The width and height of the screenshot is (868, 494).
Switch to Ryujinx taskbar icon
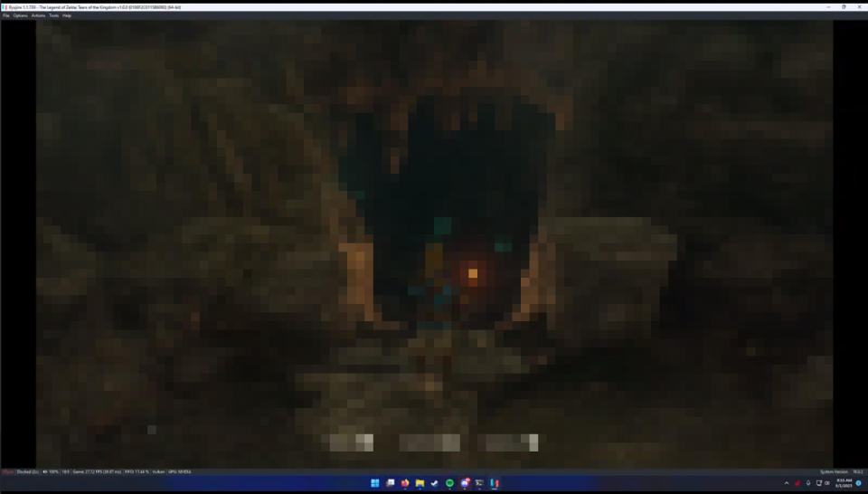click(x=495, y=483)
